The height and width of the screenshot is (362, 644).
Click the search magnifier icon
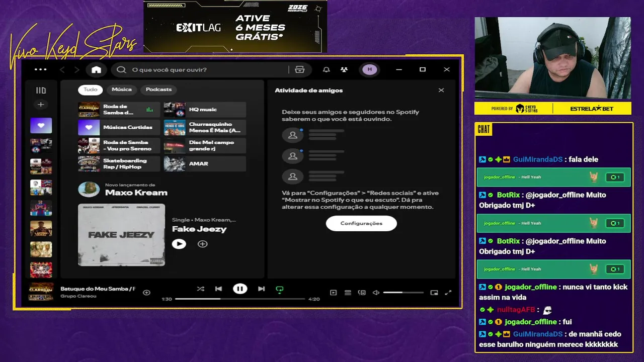(x=121, y=70)
